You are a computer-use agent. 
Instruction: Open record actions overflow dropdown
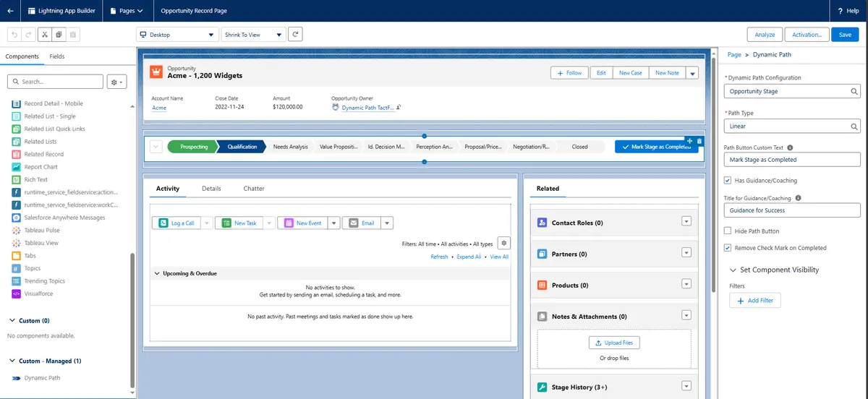click(692, 73)
